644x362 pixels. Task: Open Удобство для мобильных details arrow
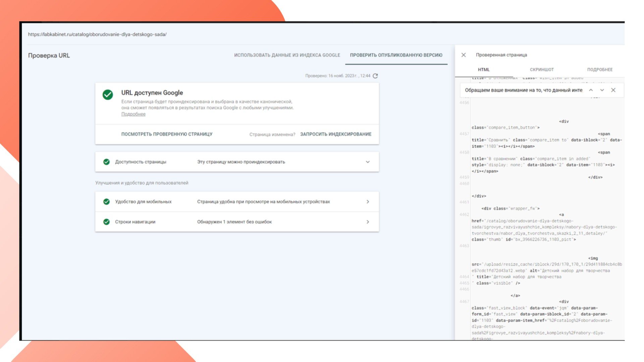(368, 202)
